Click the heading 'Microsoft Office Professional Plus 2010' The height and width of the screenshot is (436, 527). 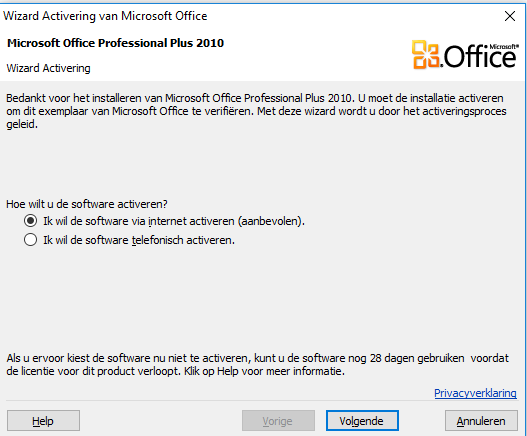(x=115, y=43)
